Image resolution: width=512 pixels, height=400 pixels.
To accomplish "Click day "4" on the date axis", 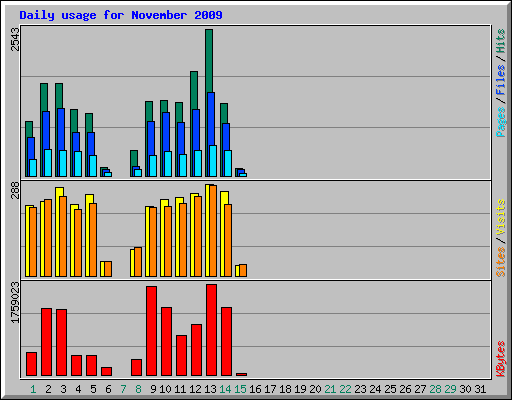I will (x=78, y=389).
